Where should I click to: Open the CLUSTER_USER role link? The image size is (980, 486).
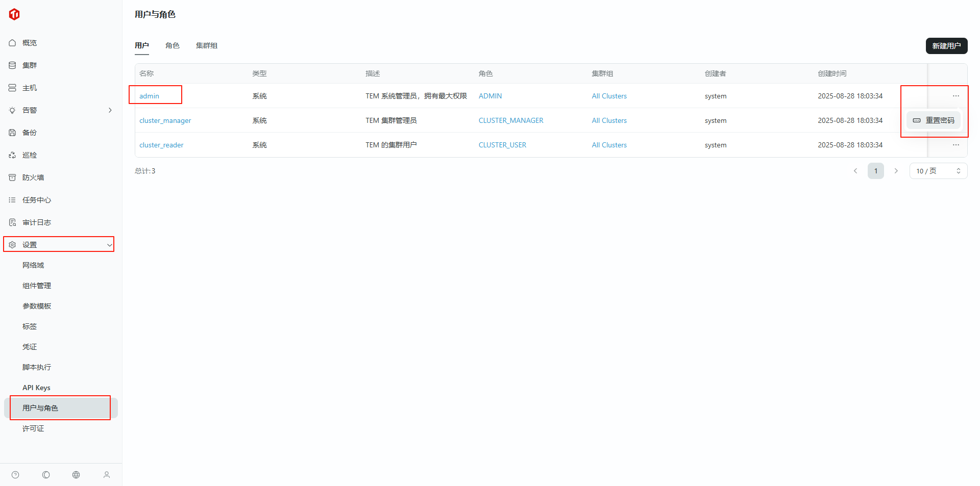pos(502,145)
